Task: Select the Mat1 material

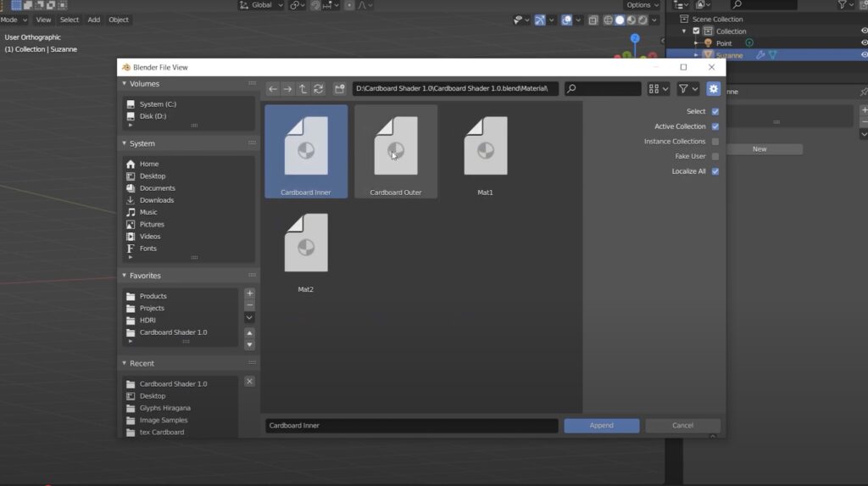Action: point(486,151)
